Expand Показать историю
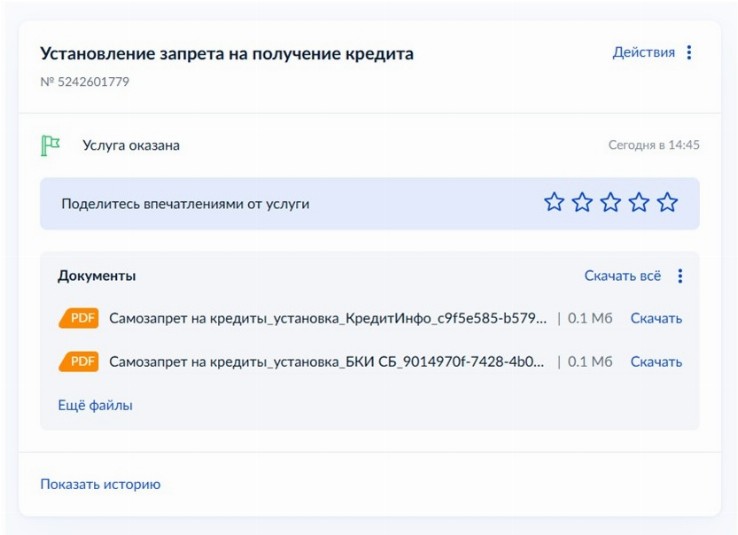The height and width of the screenshot is (535, 738). tap(100, 484)
